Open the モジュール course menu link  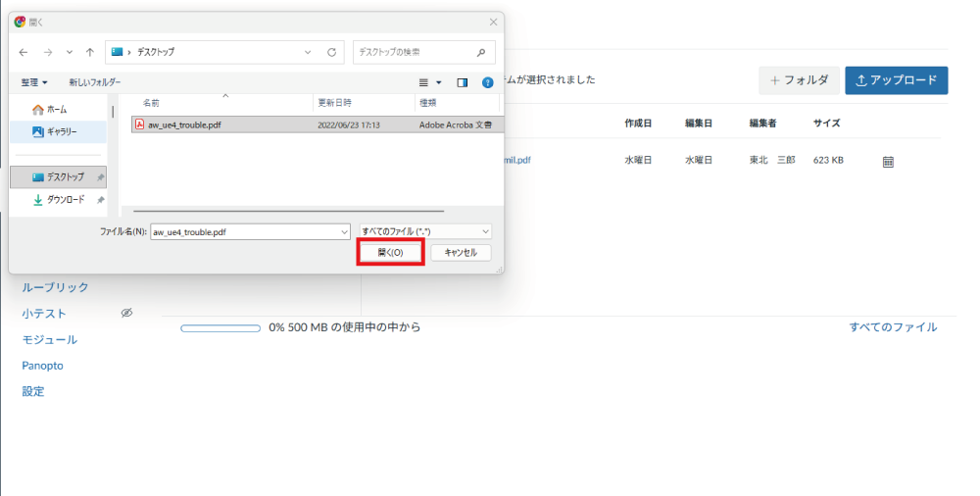tap(49, 339)
